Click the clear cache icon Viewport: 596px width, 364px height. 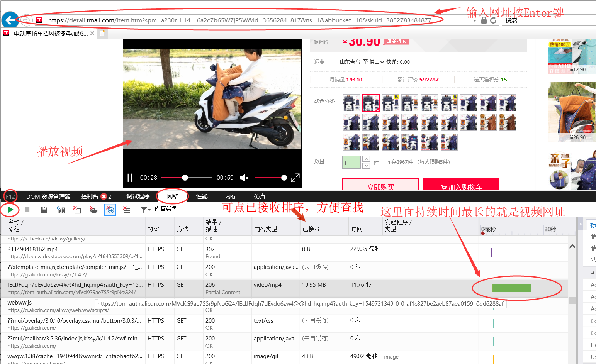[x=77, y=210]
